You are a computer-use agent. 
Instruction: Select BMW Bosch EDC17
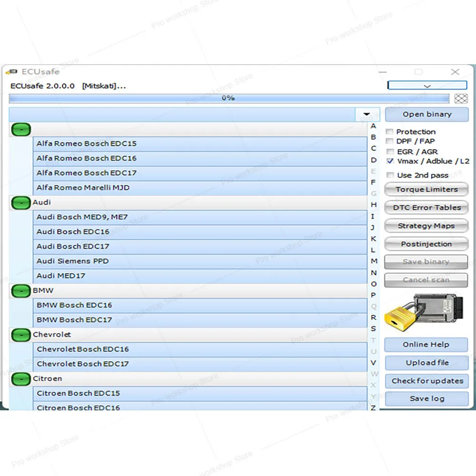tap(200, 320)
